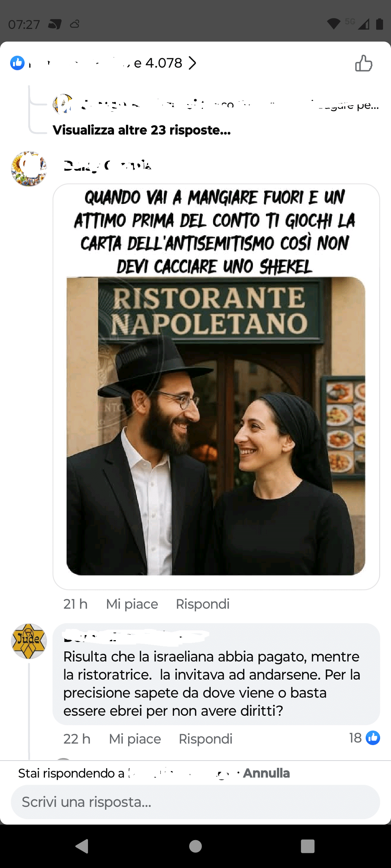This screenshot has width=391, height=868.
Task: Tap the "e 4.078" reactions count text
Action: 158,63
